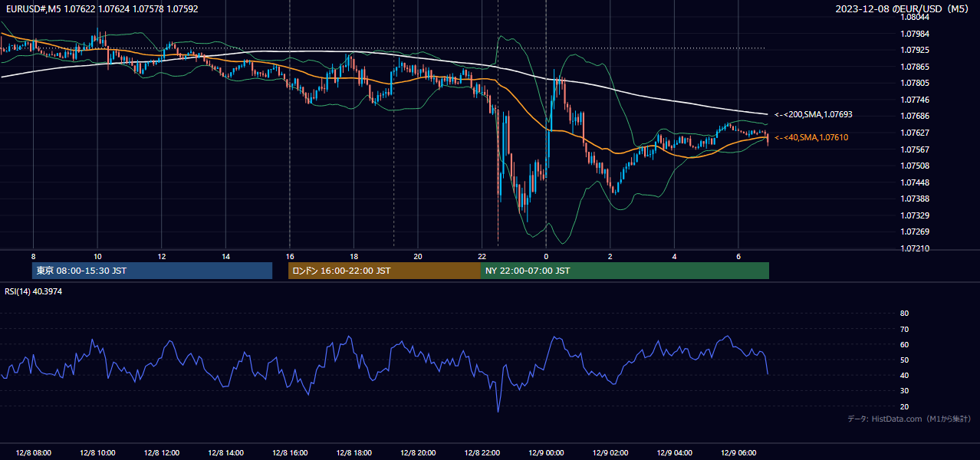Click the NY 22:00-07:00 JST session bar
Viewport: 980px width, 460px height.
(x=625, y=271)
